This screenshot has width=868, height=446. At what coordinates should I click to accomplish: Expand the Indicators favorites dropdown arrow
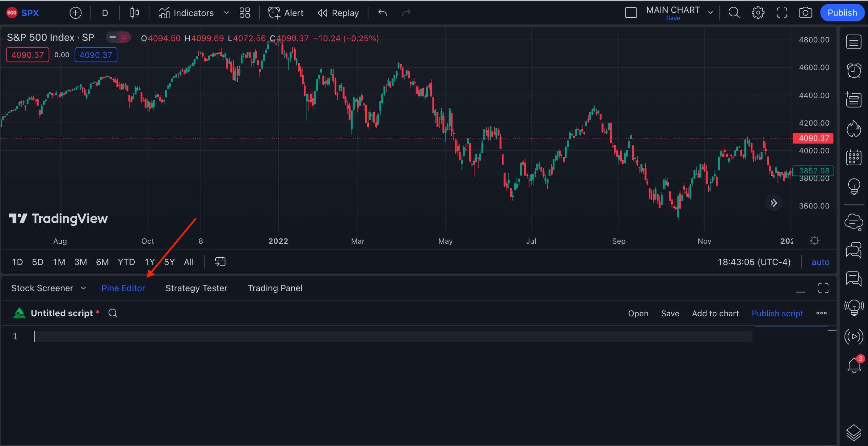(x=226, y=13)
